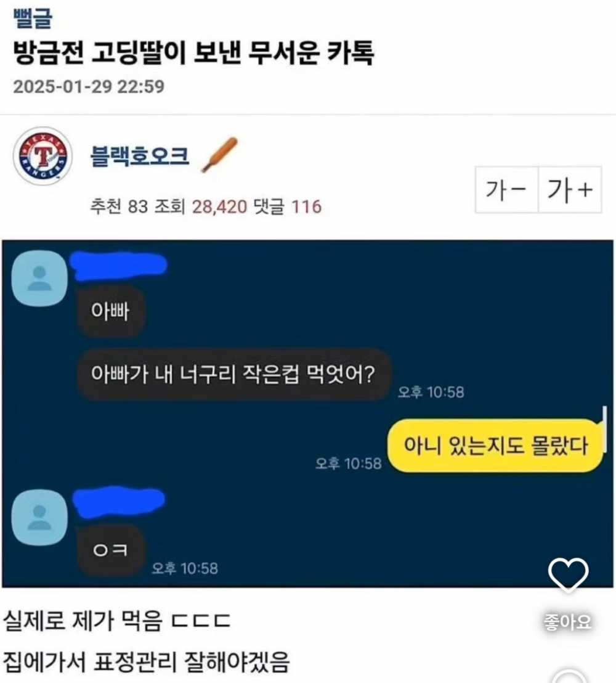Click second chat sender profile icon
The width and height of the screenshot is (616, 683).
click(39, 517)
